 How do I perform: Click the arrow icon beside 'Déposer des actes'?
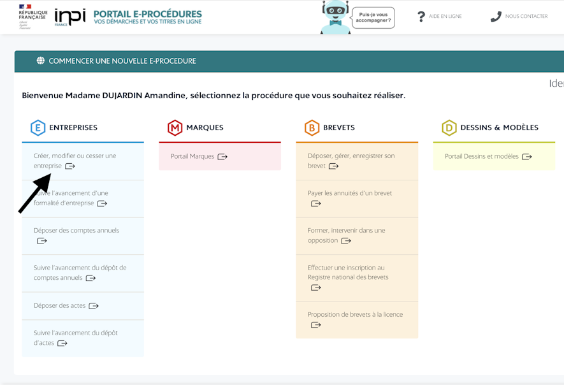click(x=94, y=306)
